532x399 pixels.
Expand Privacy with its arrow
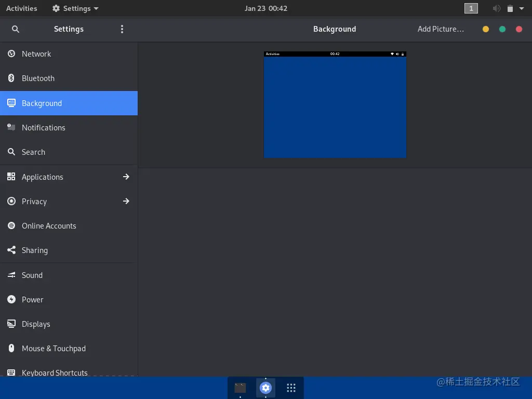126,201
